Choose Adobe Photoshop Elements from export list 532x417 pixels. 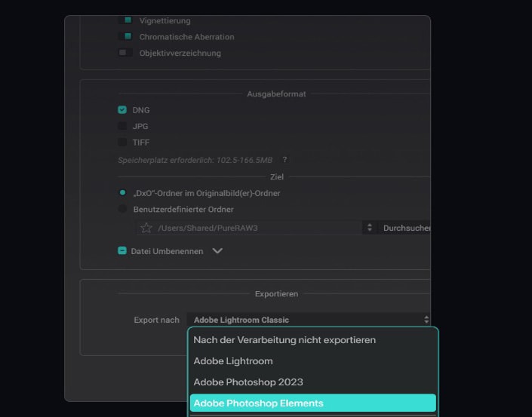pyautogui.click(x=313, y=403)
